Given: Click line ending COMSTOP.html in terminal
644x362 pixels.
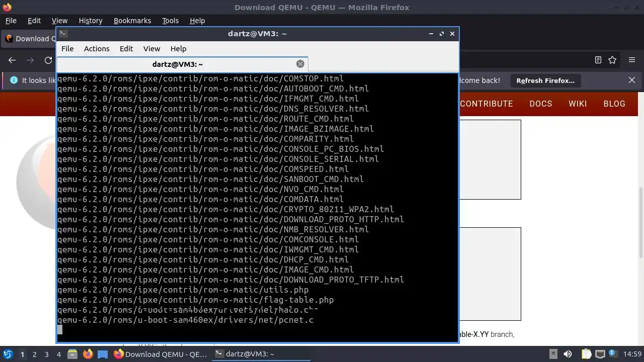Looking at the screenshot, I should (x=200, y=78).
